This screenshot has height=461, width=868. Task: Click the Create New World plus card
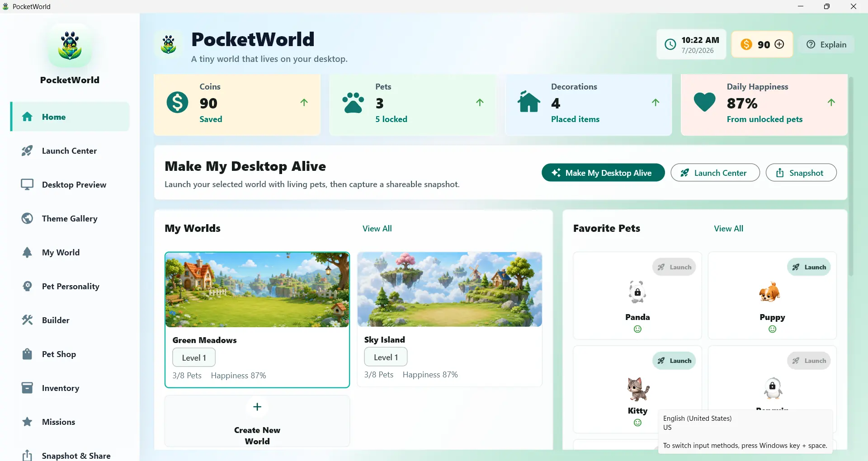[257, 421]
